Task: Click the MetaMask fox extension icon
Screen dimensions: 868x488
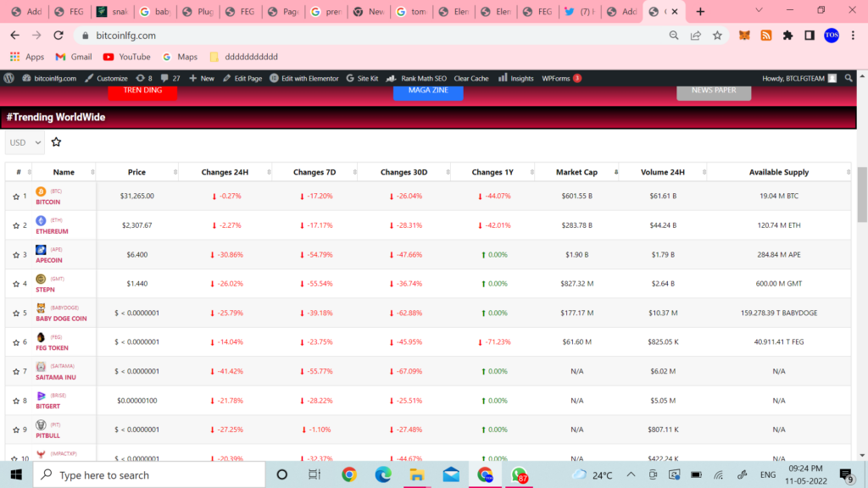Action: [744, 36]
